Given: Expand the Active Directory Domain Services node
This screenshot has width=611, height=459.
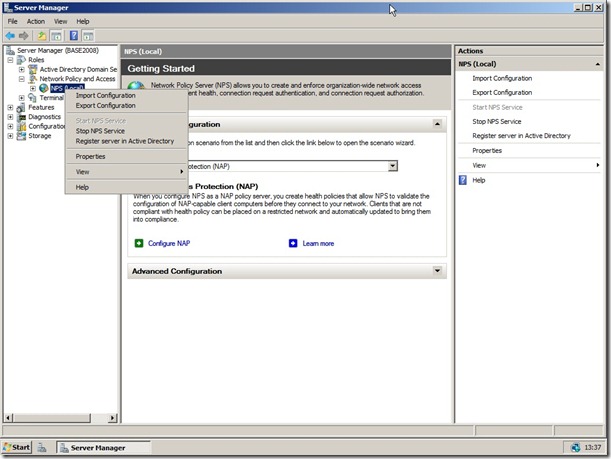Looking at the screenshot, I should click(x=22, y=69).
